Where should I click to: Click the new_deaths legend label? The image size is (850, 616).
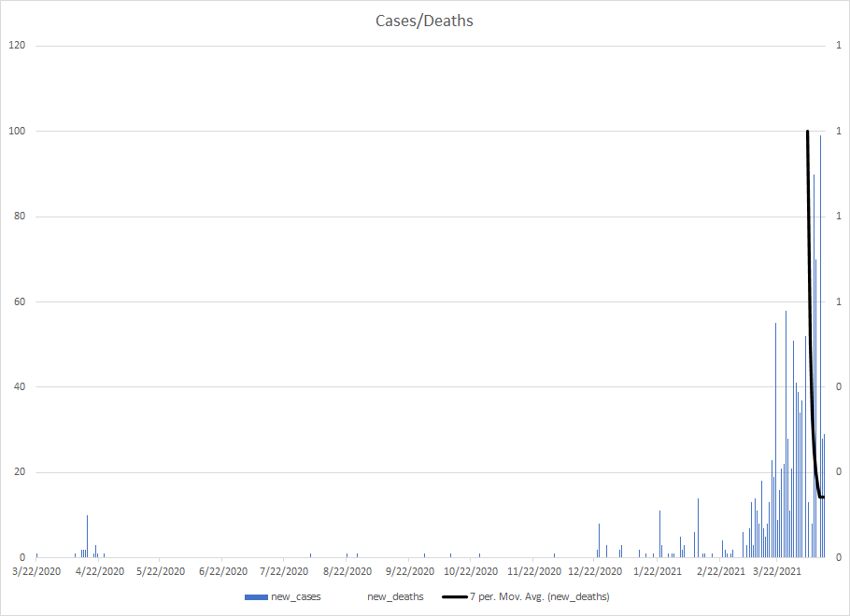click(x=395, y=596)
